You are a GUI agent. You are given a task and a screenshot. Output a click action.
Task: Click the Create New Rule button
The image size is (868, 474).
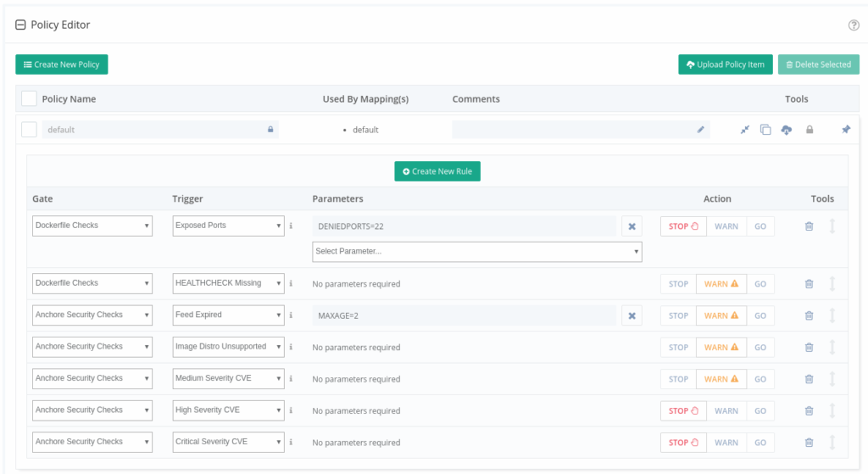tap(437, 171)
